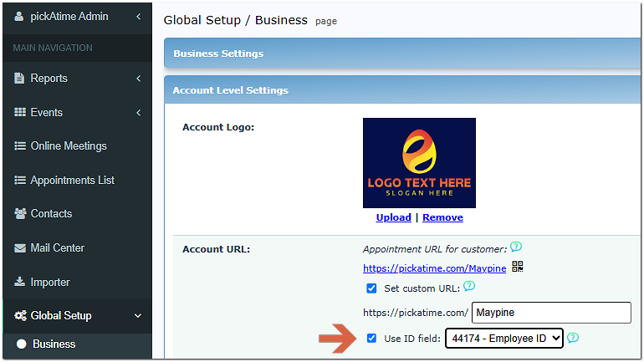
Task: Click the account logo image
Action: 419,163
